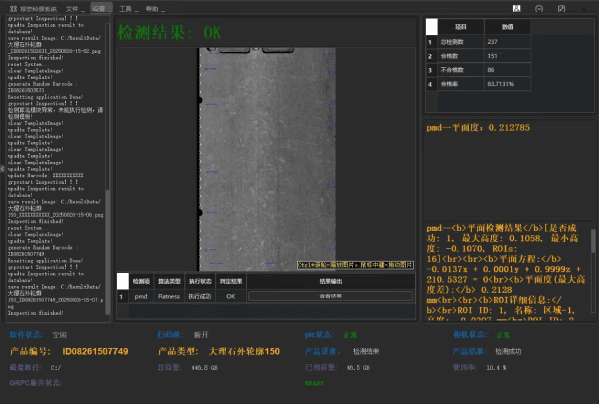Select the white corner cell of the statistics table

coord(432,27)
